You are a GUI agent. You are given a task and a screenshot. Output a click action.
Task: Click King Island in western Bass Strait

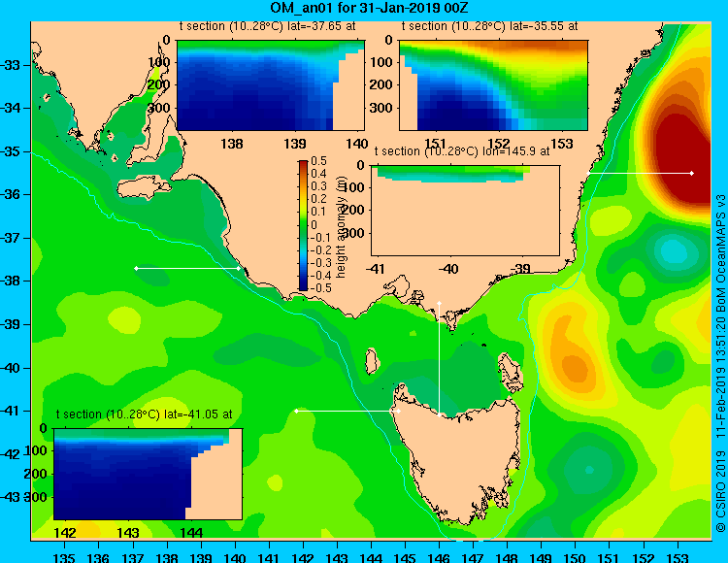click(x=371, y=361)
